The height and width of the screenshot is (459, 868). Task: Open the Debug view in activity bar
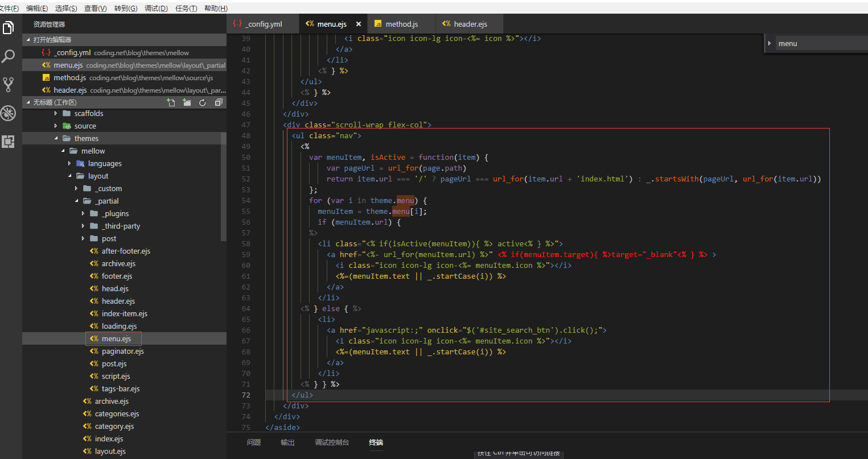(x=9, y=113)
